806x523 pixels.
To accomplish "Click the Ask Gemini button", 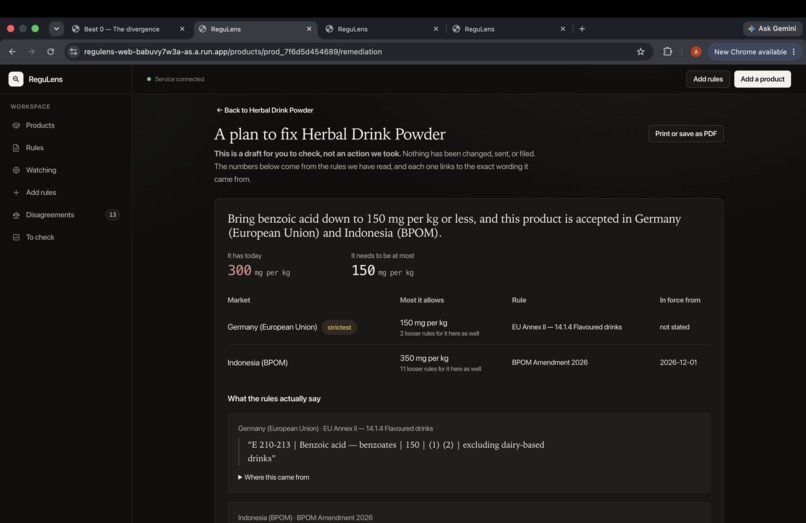I will tap(772, 29).
